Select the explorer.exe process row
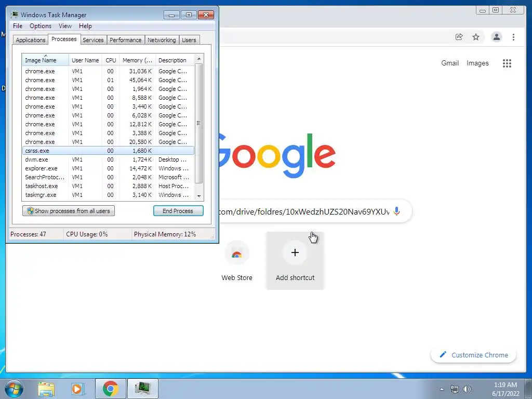 pyautogui.click(x=108, y=168)
